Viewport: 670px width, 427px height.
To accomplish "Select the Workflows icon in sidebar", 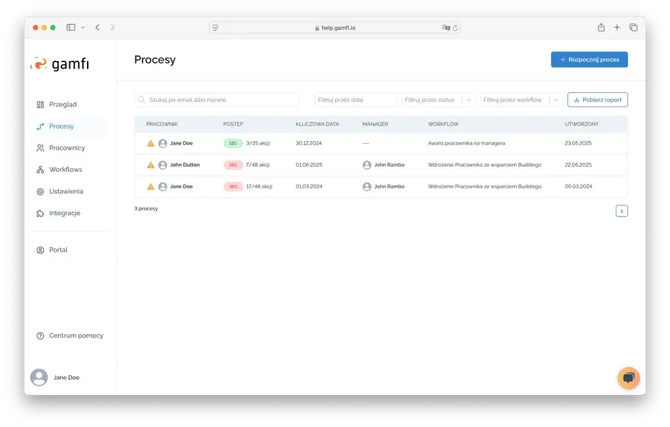I will (x=40, y=170).
